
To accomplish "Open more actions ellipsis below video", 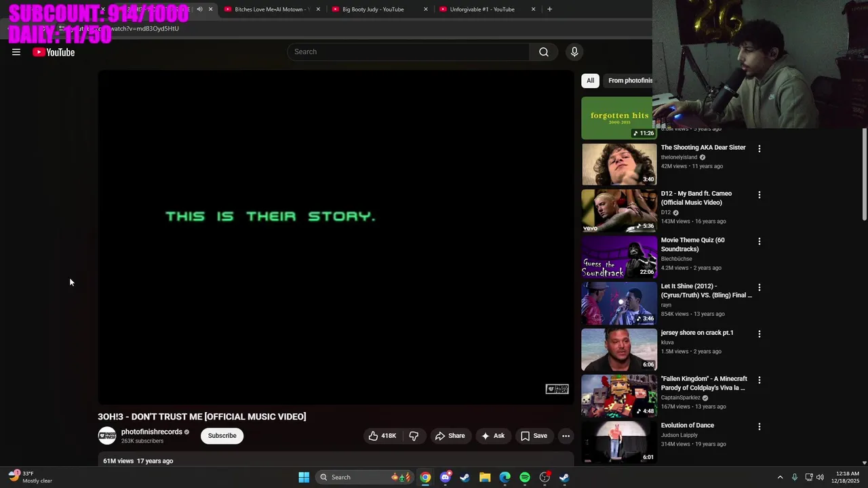I will pyautogui.click(x=566, y=436).
